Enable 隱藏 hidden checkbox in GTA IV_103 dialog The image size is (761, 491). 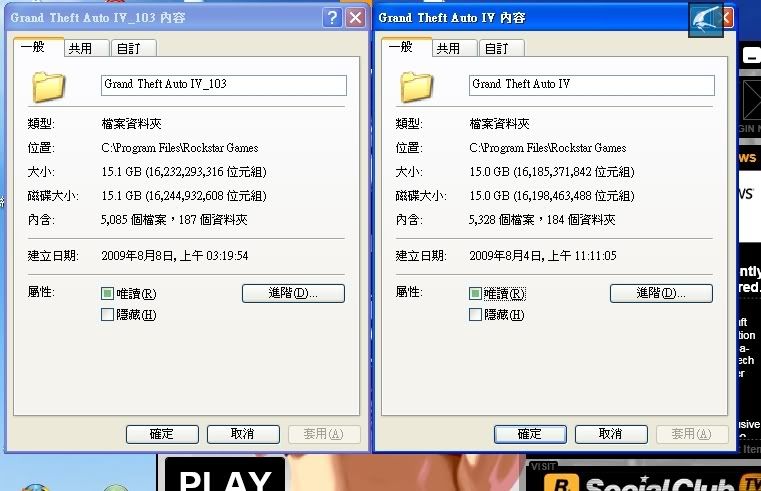[x=108, y=315]
